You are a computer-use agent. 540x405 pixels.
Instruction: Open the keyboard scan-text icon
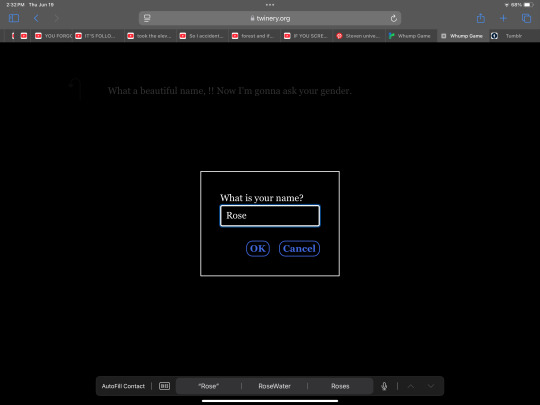coord(164,386)
